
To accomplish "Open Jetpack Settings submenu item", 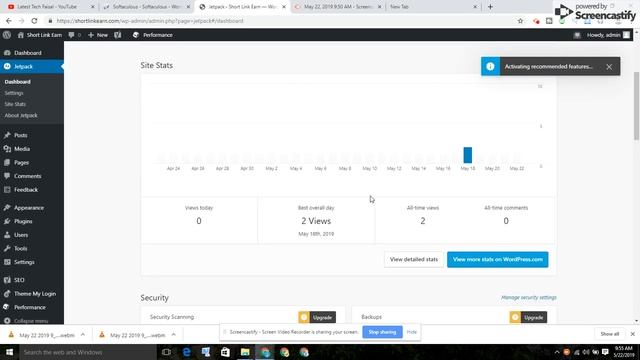I will point(14,93).
